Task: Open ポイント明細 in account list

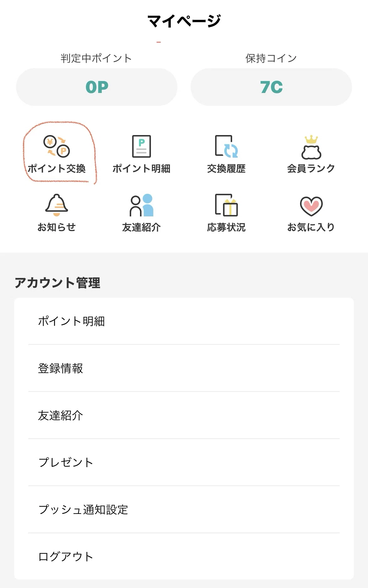Action: point(184,321)
